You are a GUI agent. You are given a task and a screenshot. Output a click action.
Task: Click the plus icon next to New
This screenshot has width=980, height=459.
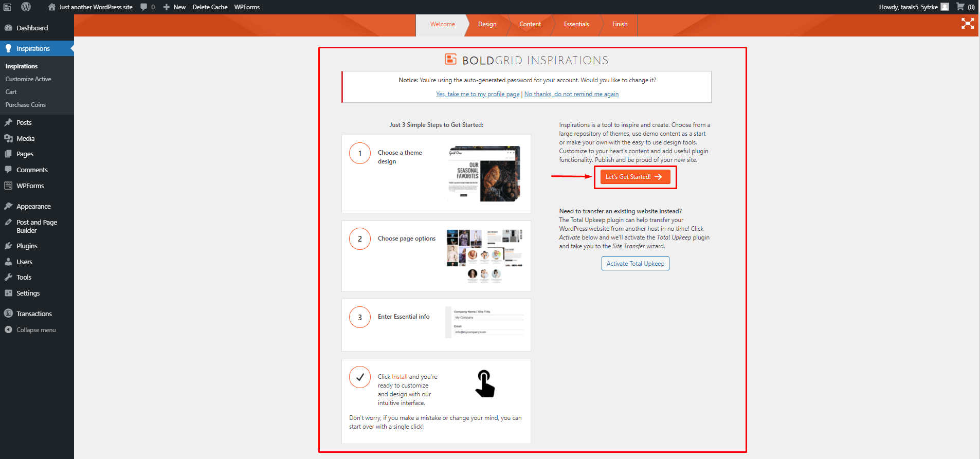[166, 7]
